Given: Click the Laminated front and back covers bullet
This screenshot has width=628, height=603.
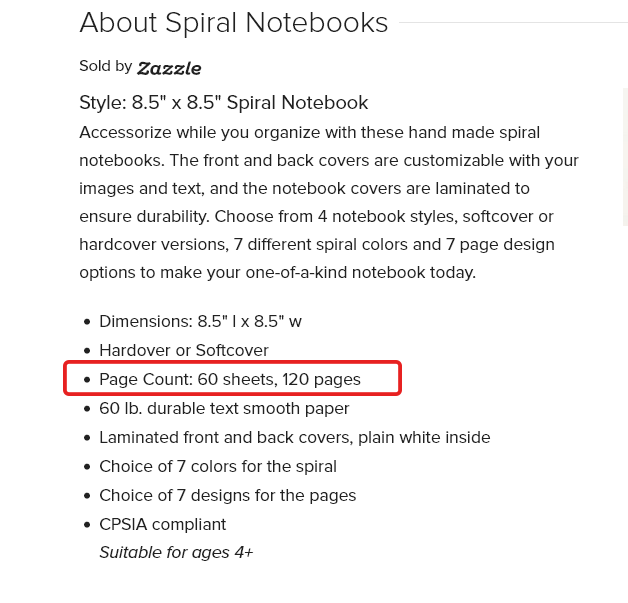Looking at the screenshot, I should [x=295, y=437].
